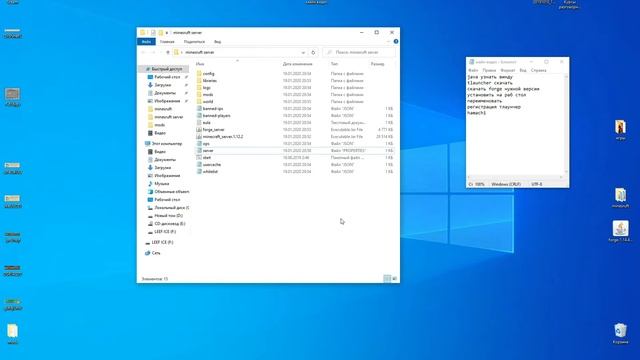Click the minecraft server address bar path
640x360 pixels.
200,52
